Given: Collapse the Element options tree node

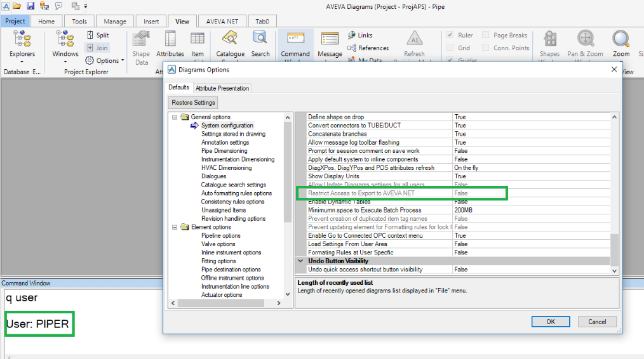Looking at the screenshot, I should click(x=175, y=227).
